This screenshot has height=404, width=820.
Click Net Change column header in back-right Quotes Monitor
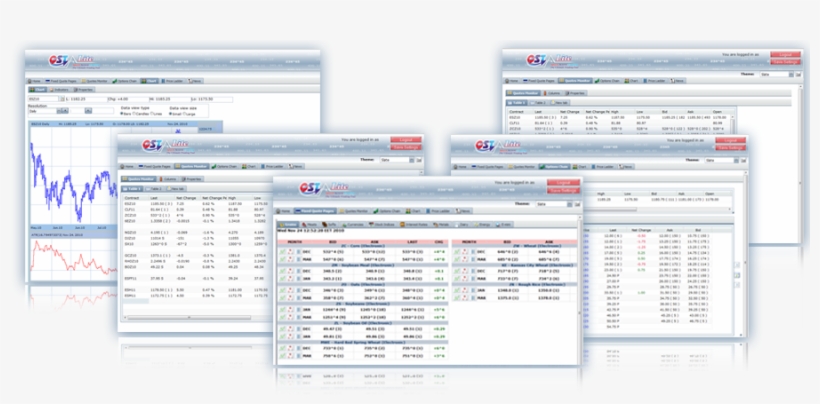pos(568,111)
